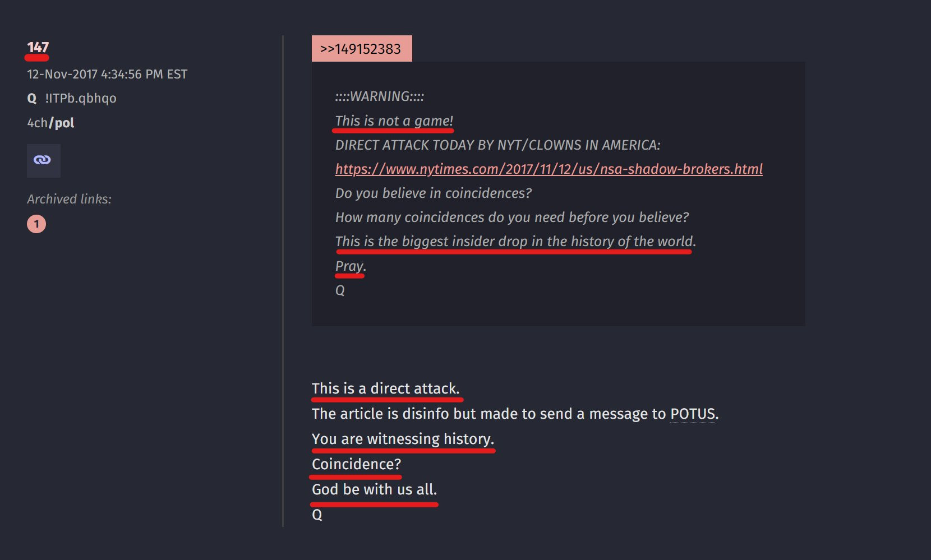Click "This is a direct attack." line
Screen dimensions: 931x560
point(385,389)
